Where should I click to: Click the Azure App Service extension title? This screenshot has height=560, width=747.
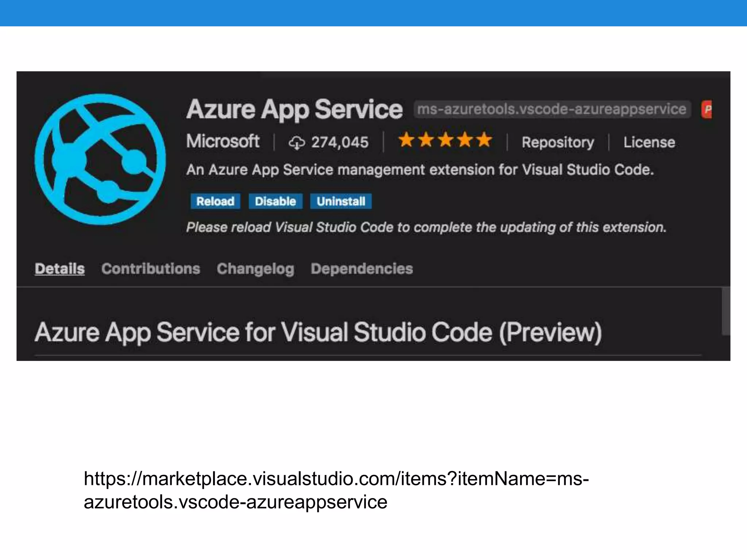[x=294, y=109]
